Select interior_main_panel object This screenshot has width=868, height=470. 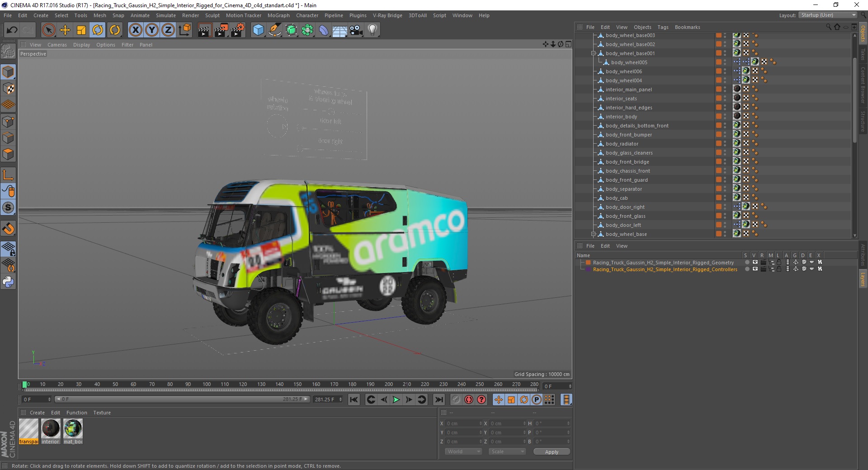click(x=628, y=89)
